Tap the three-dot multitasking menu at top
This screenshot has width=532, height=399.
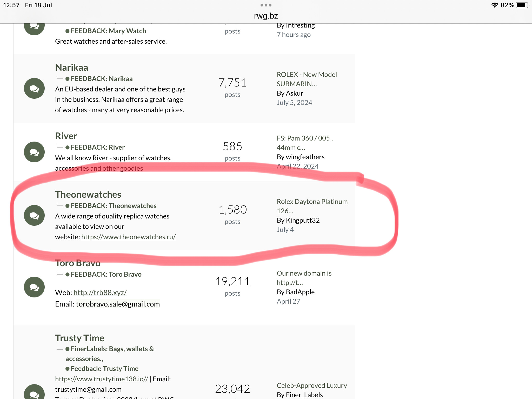266,5
